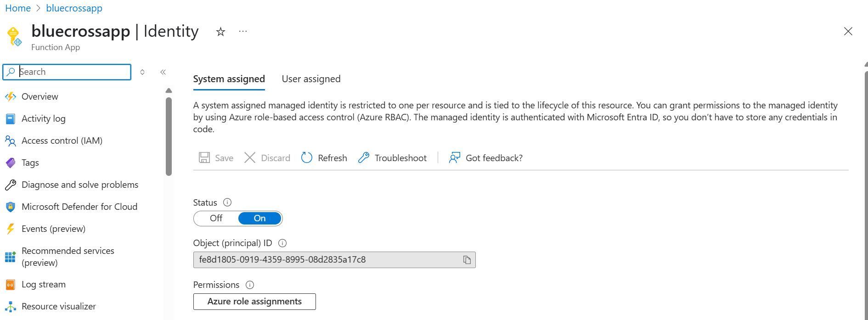
Task: Turn the Status toggle Off
Action: [x=216, y=219]
